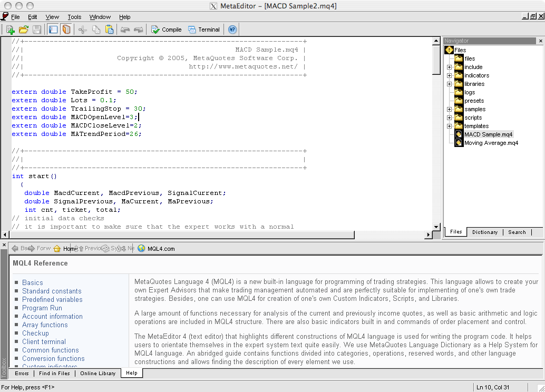The width and height of the screenshot is (545, 392).
Task: Undo last edit with the Undo icon
Action: click(x=125, y=30)
